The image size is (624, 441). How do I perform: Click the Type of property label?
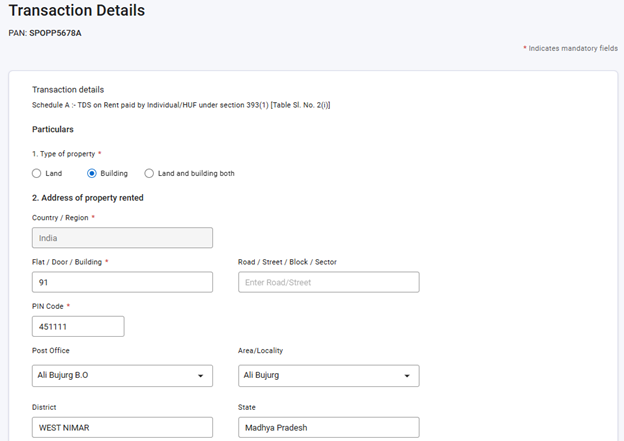(63, 153)
